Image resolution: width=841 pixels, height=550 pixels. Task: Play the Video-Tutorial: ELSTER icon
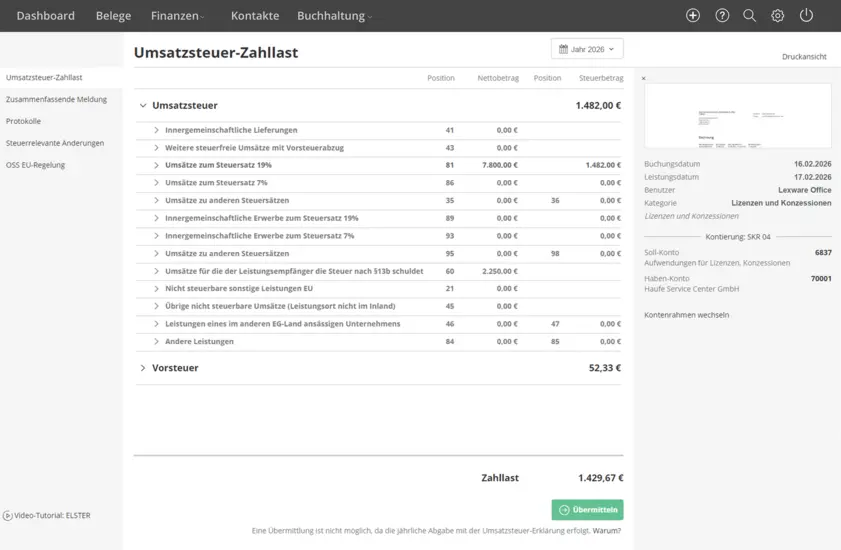point(8,515)
